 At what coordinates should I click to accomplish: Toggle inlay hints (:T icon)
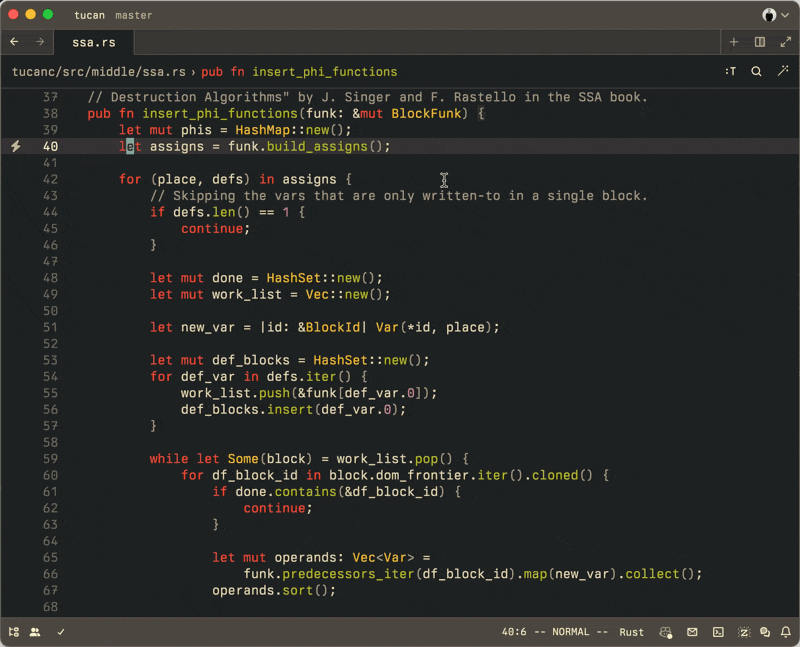[x=731, y=71]
